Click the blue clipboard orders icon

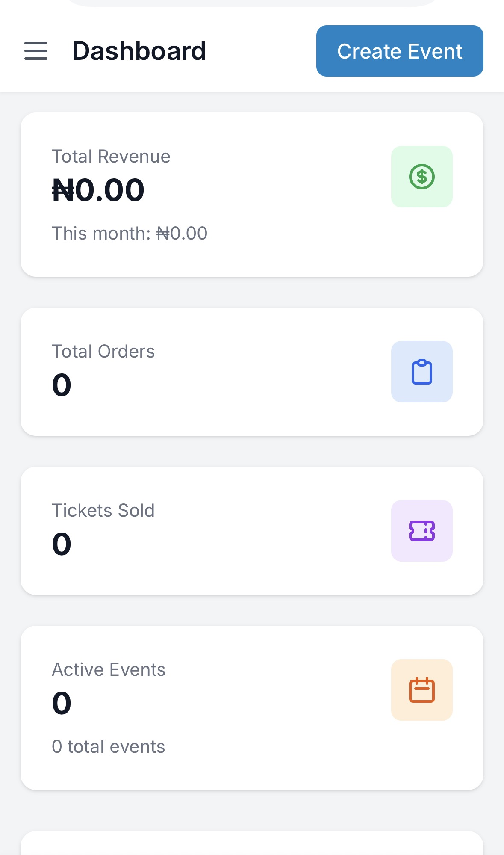coord(421,372)
